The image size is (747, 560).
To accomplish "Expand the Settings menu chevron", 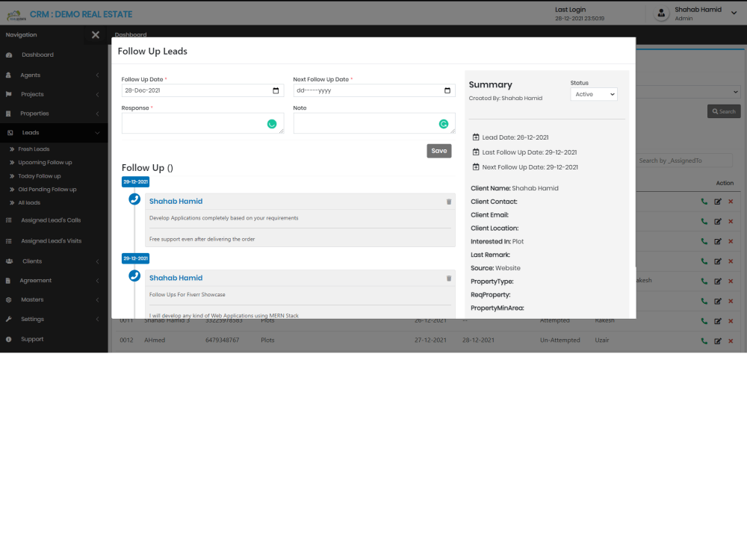I will [97, 319].
